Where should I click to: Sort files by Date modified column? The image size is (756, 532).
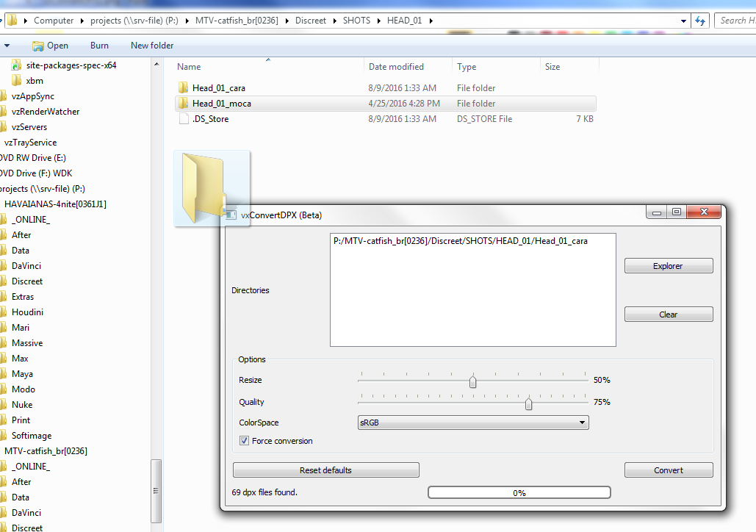click(x=396, y=67)
